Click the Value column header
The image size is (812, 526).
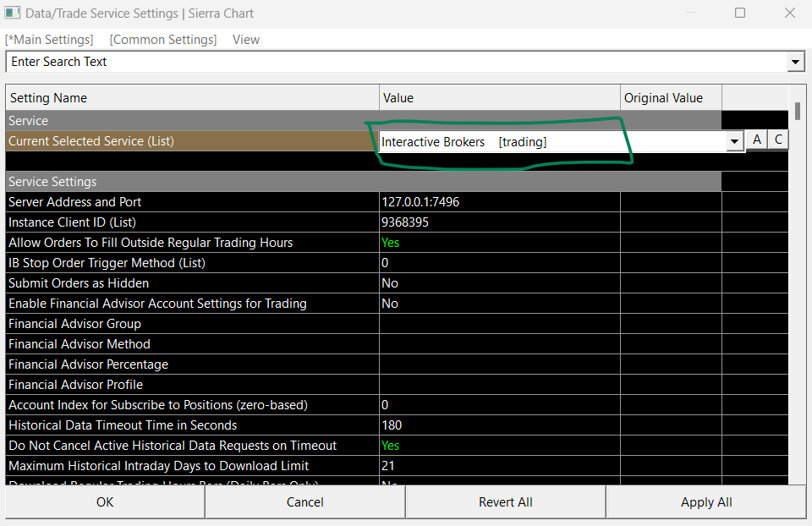tap(500, 98)
